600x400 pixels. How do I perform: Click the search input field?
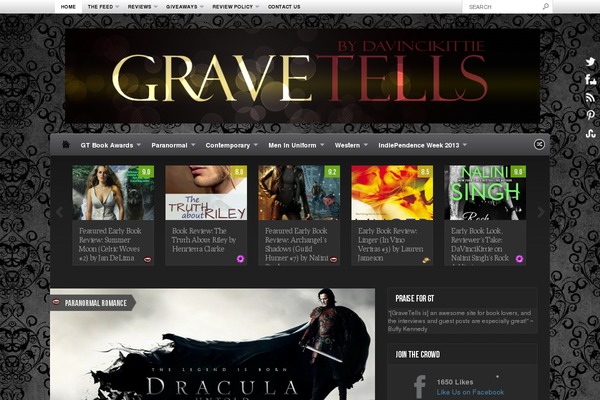503,7
